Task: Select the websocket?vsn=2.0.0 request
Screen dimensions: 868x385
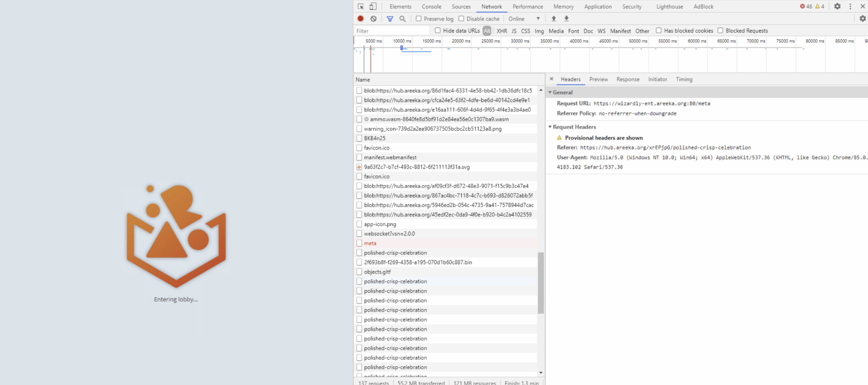Action: point(446,233)
